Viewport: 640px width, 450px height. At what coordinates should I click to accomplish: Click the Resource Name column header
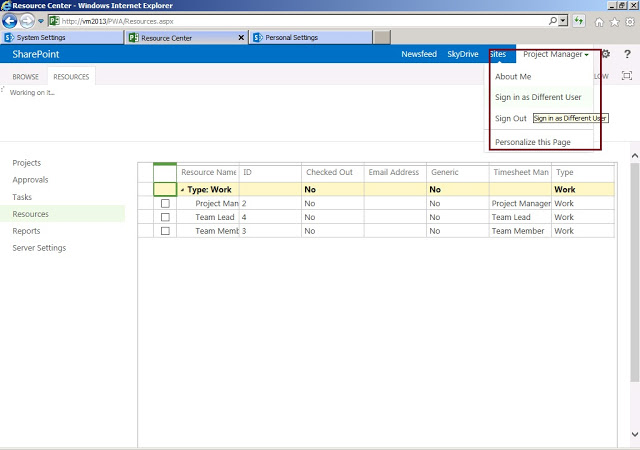[x=208, y=172]
